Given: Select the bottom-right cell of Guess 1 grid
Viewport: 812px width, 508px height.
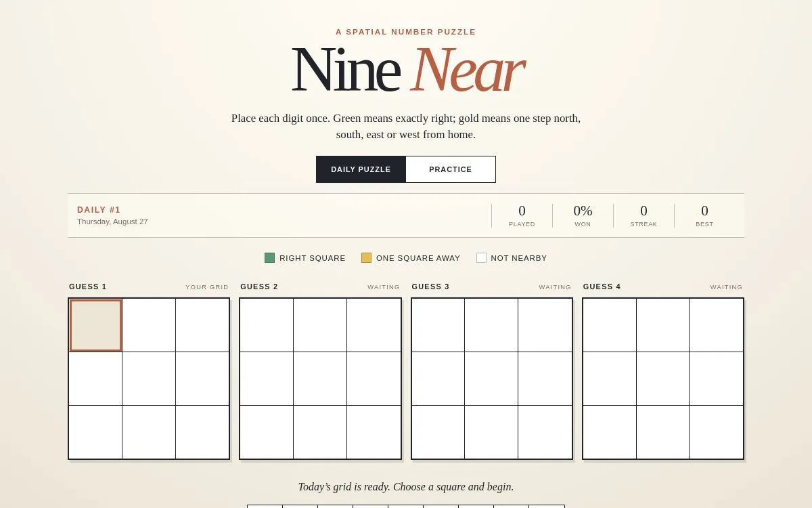Looking at the screenshot, I should (x=202, y=432).
